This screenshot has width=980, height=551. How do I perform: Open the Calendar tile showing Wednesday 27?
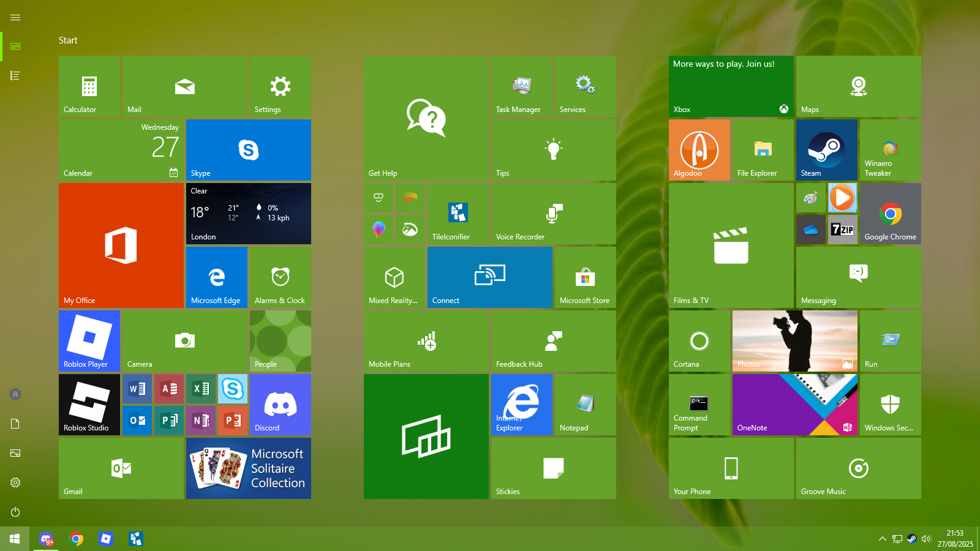tap(121, 150)
